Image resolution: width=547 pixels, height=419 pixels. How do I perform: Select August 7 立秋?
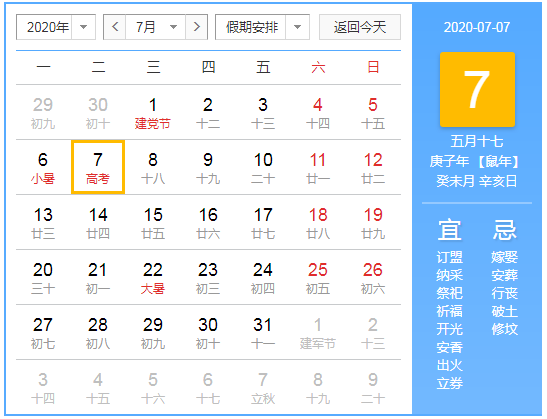[263, 388]
